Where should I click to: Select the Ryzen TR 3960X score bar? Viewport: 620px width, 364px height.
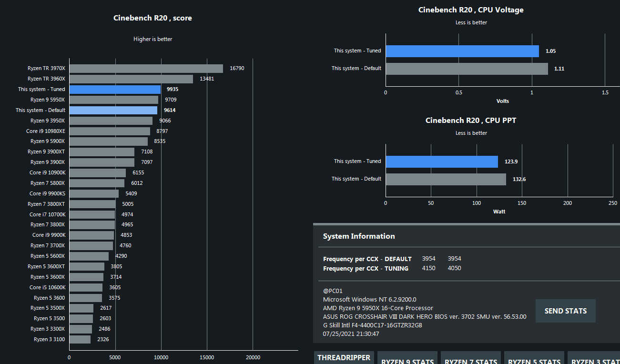[131, 79]
